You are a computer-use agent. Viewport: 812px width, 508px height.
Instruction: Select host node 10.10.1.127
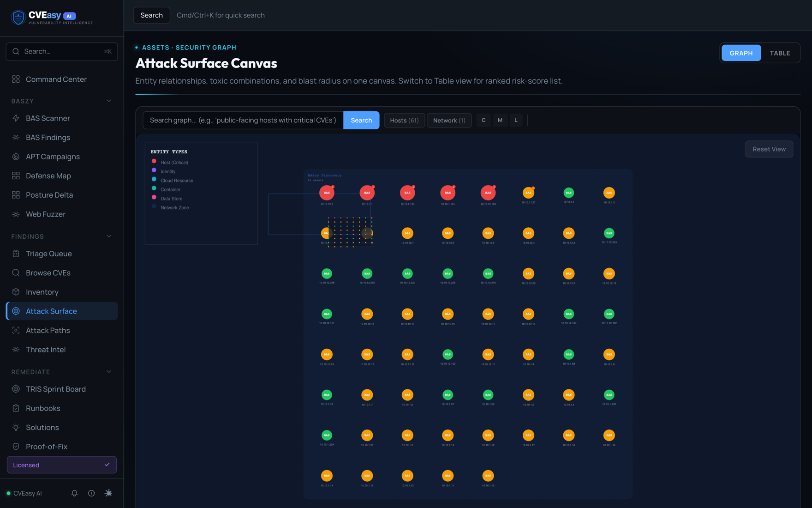tap(528, 193)
